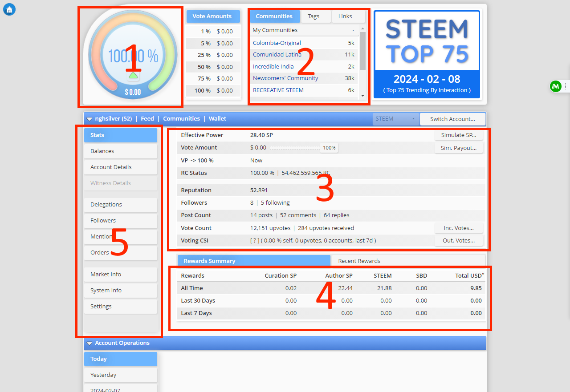Collapse the Account Operations section arrow
This screenshot has height=392, width=570.
point(90,343)
